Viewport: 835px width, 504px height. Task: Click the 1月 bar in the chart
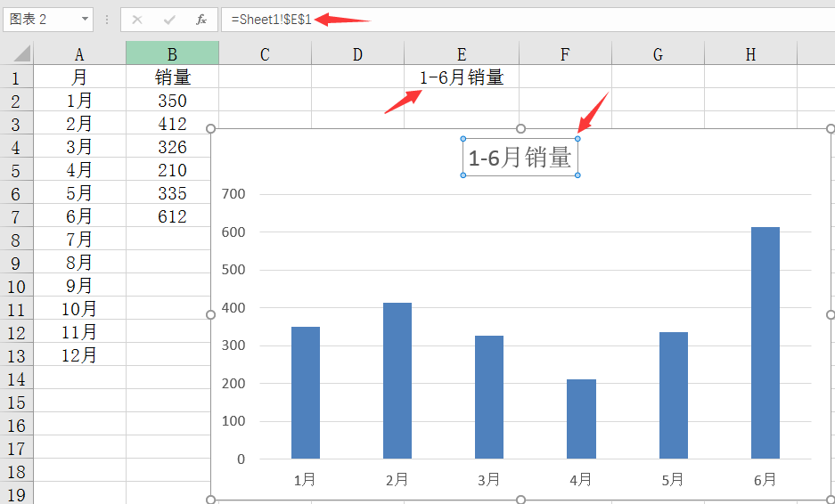[306, 393]
